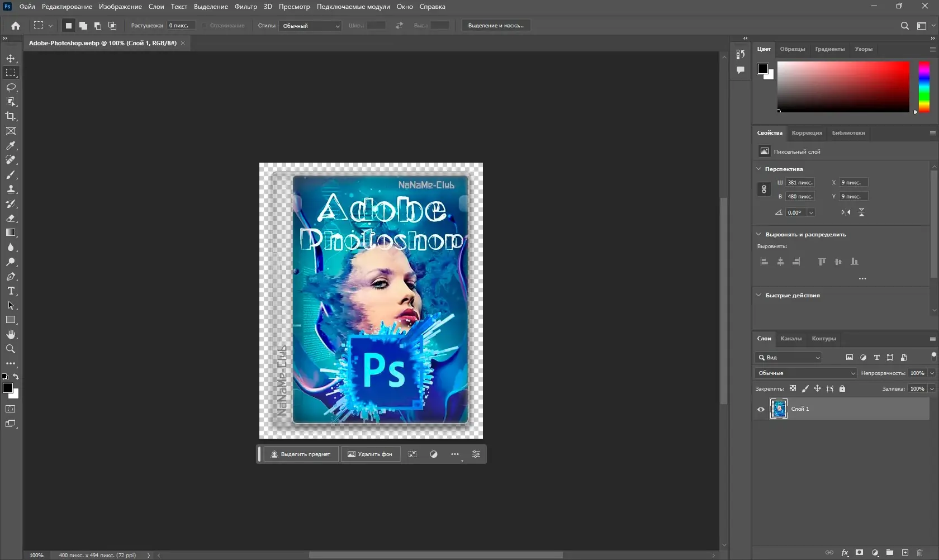The image size is (939, 560).
Task: Switch to the Каналы tab
Action: pyautogui.click(x=791, y=339)
